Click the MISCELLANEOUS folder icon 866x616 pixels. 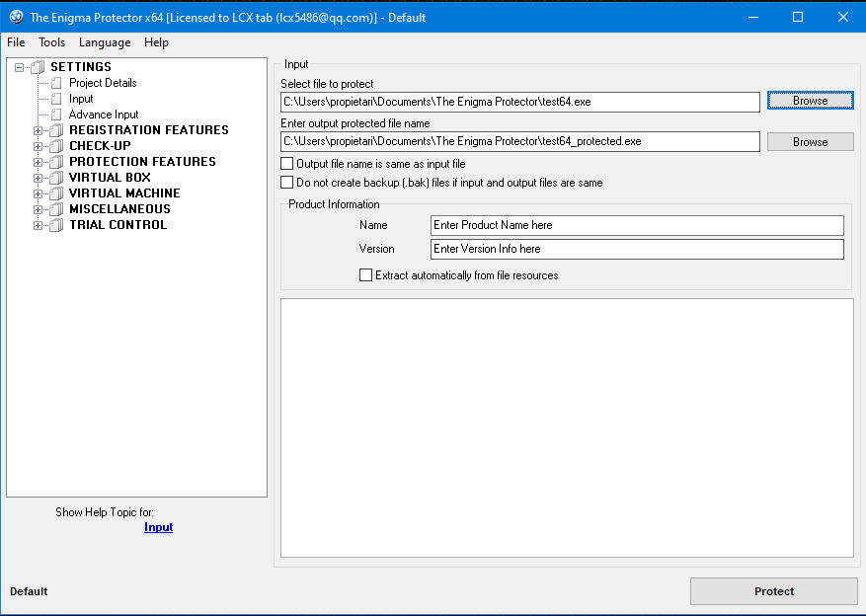[x=56, y=209]
